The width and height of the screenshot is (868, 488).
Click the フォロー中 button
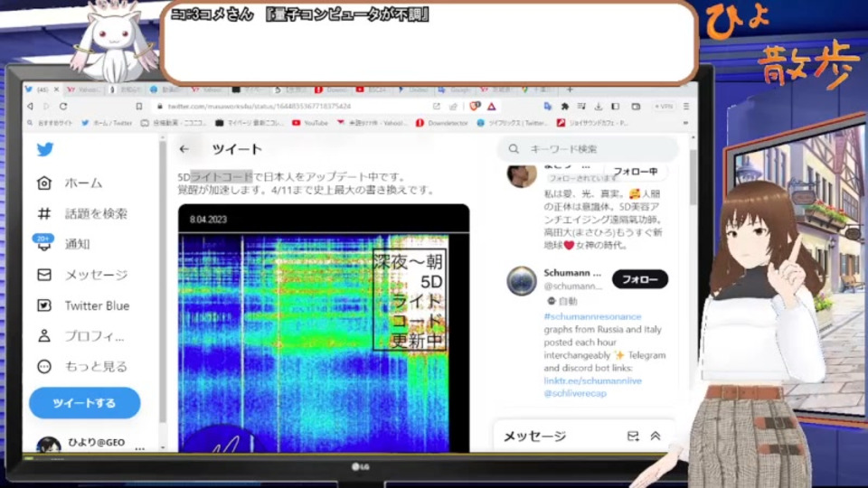pos(635,172)
